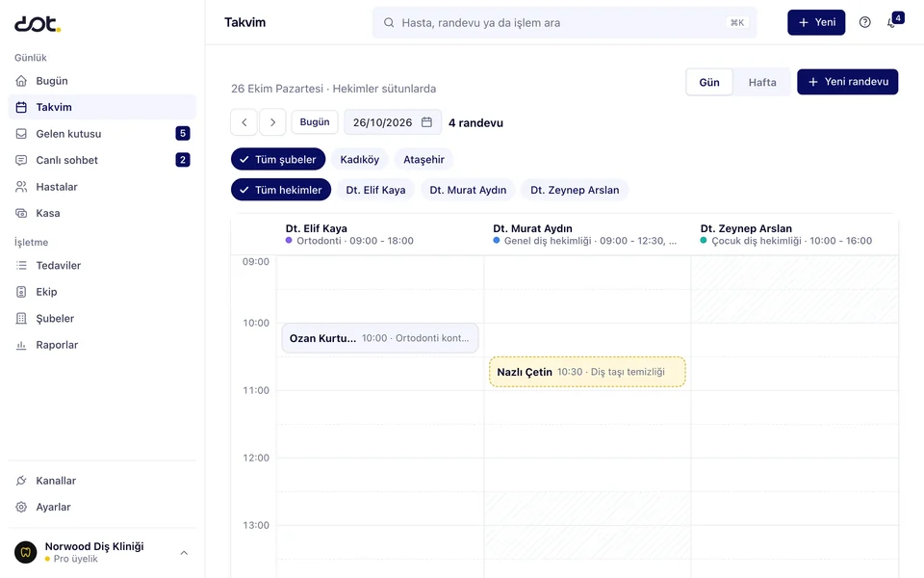View Raporlar chart icon
924x578 pixels.
[21, 345]
